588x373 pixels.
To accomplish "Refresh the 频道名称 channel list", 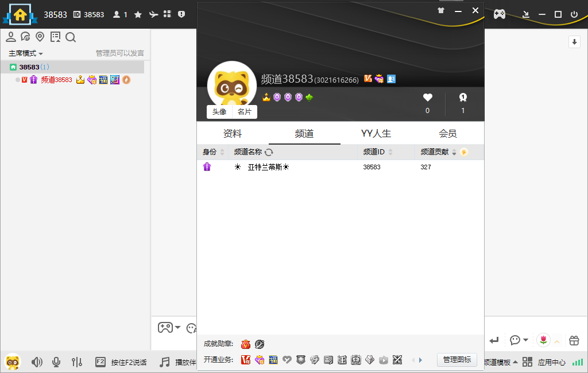I will [x=269, y=152].
